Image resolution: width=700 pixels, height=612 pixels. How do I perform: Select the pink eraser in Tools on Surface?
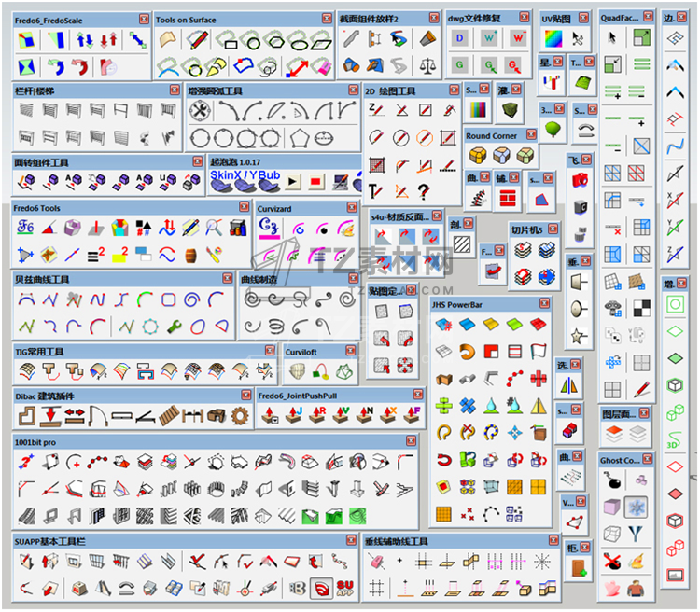click(x=322, y=67)
